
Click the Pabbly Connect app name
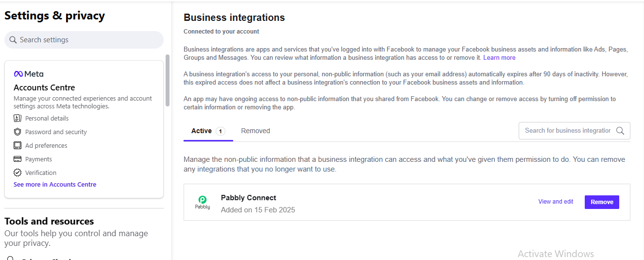click(x=248, y=198)
